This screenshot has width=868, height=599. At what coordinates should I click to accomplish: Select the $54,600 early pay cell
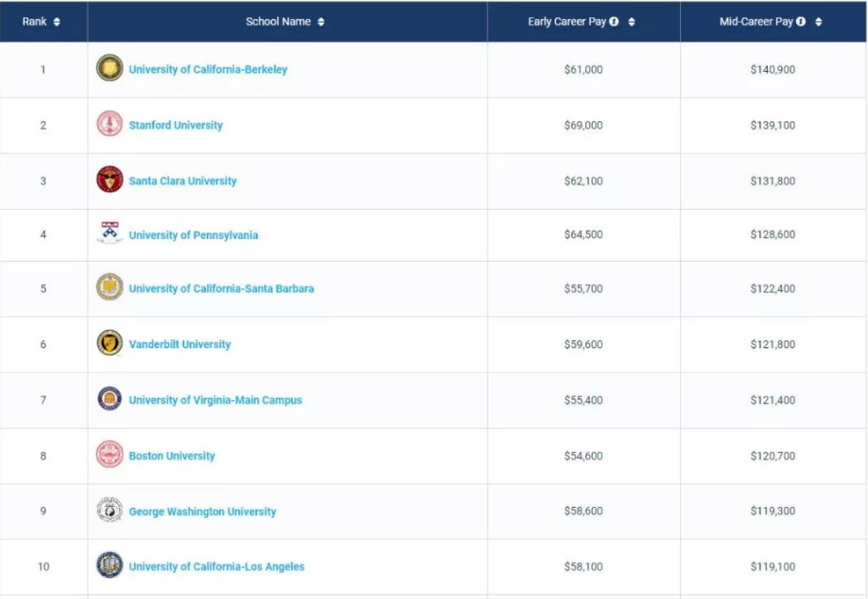(584, 456)
